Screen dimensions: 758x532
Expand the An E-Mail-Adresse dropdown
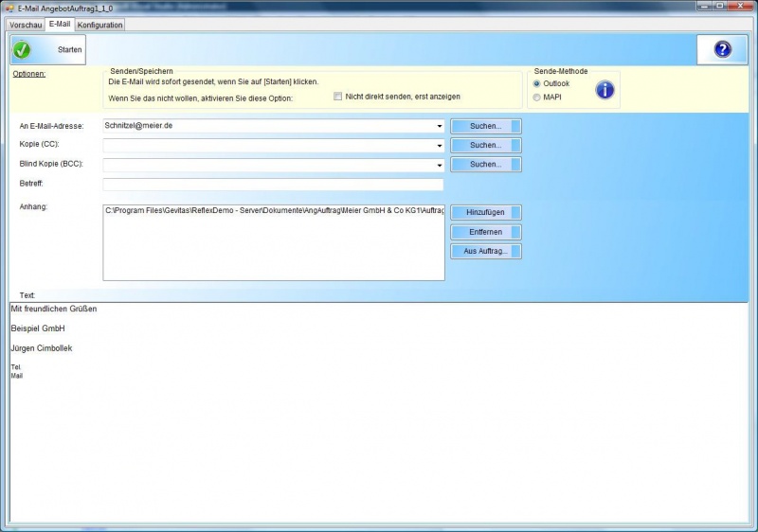click(x=440, y=126)
